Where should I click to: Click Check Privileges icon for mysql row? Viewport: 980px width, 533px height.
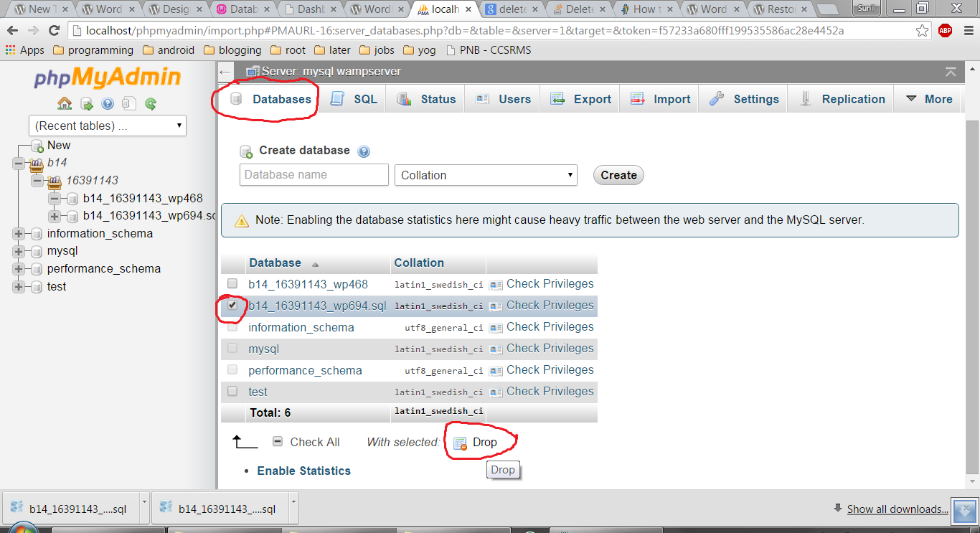click(x=496, y=349)
